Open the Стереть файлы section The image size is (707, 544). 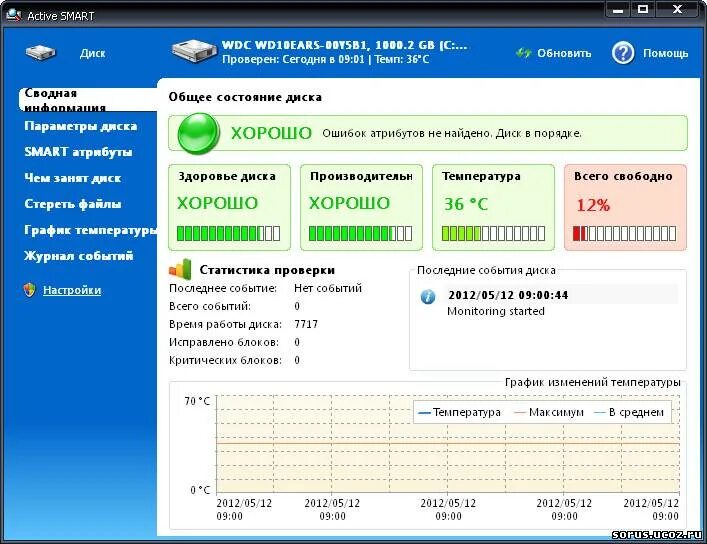click(x=73, y=204)
